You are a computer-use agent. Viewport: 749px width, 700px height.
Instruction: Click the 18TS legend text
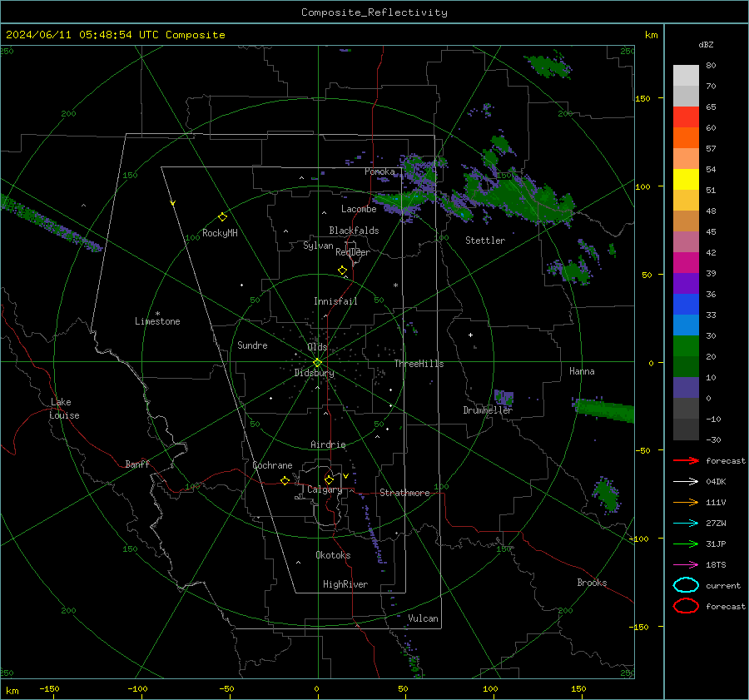pyautogui.click(x=716, y=565)
